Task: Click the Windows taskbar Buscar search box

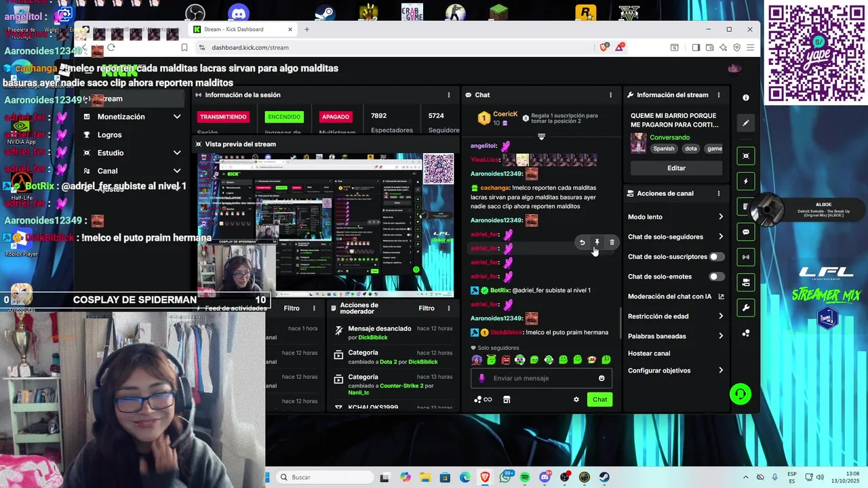Action: [325, 477]
